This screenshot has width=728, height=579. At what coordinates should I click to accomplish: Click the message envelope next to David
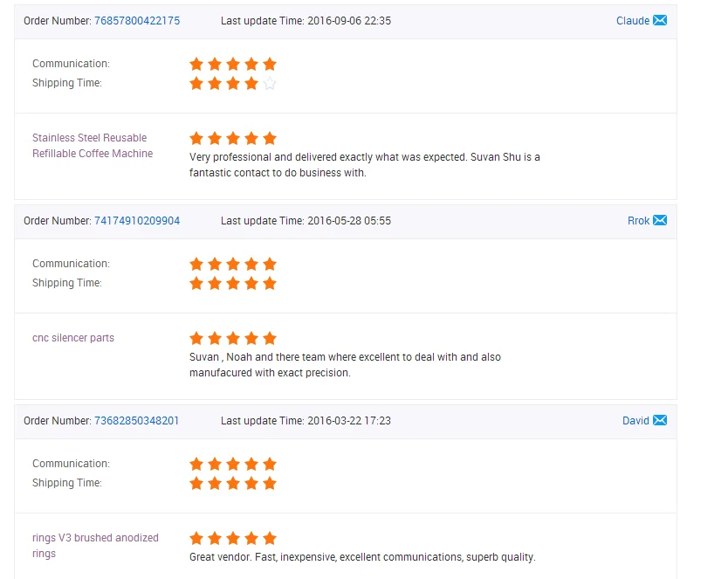660,420
